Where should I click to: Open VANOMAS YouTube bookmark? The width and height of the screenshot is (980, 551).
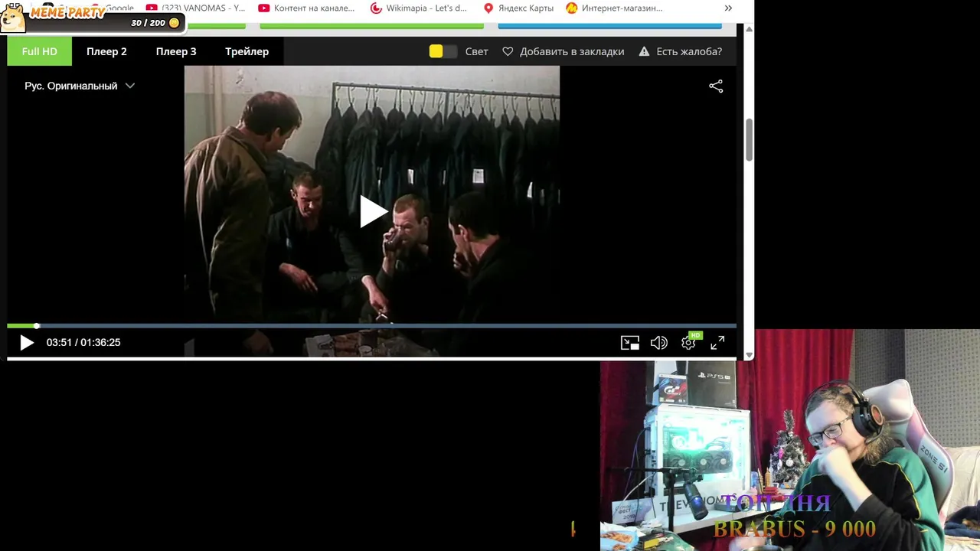(x=196, y=8)
